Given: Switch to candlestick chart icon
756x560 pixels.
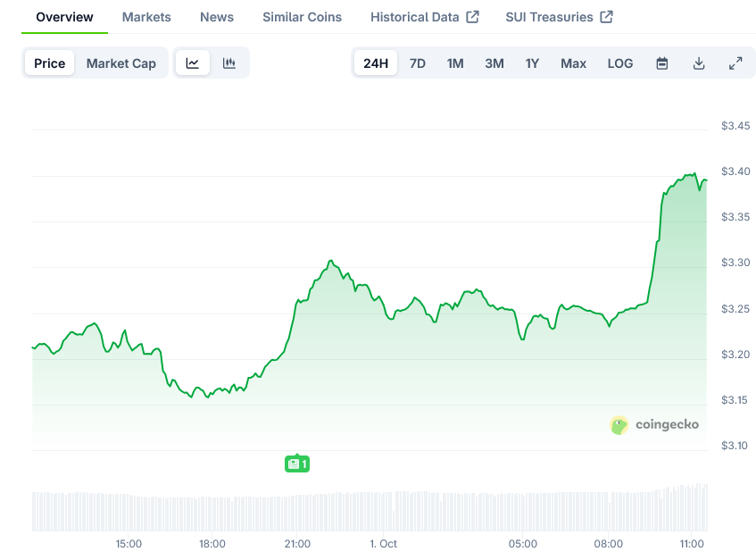Looking at the screenshot, I should coord(229,63).
